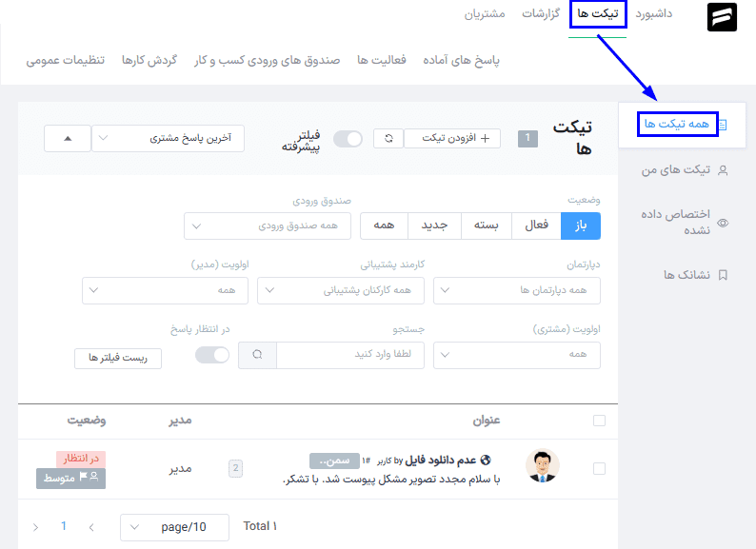Open تیکت های من sidebar link
The image size is (756, 549).
coord(675,169)
